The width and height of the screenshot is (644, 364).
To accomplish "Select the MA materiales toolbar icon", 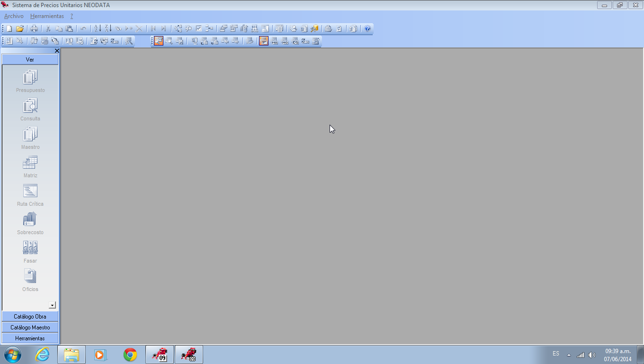I will click(274, 41).
